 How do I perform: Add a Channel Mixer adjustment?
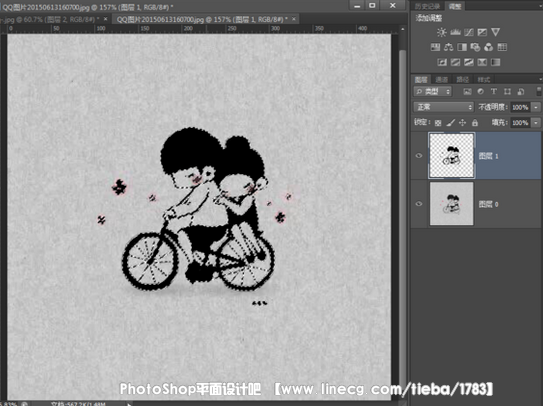[x=488, y=47]
